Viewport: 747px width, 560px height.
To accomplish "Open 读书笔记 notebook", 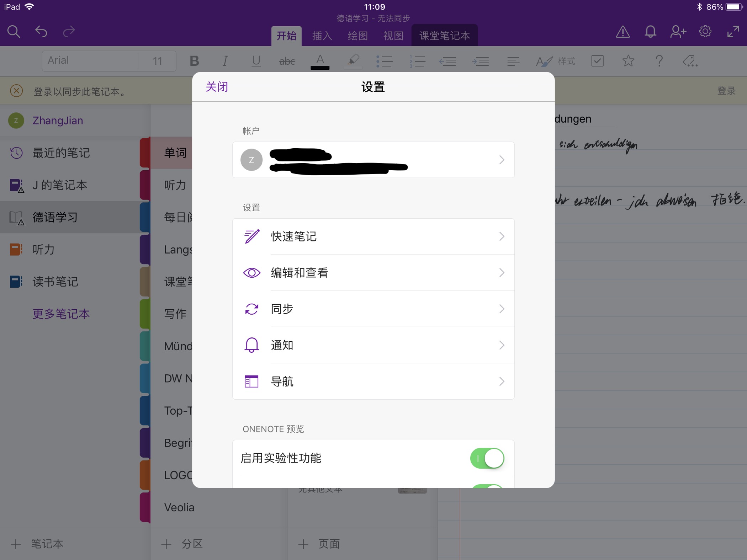I will point(70,282).
